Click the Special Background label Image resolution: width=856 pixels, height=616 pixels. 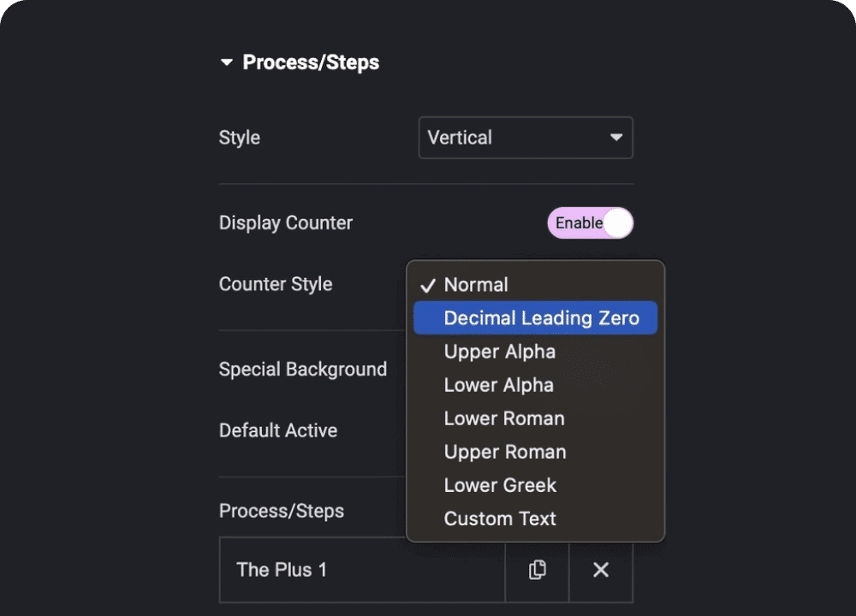303,370
